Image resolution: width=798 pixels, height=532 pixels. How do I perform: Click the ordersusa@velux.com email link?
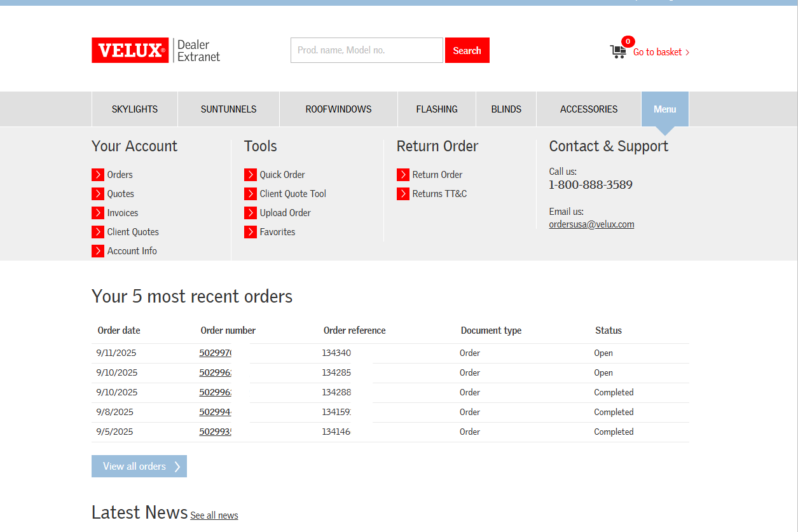(x=591, y=224)
